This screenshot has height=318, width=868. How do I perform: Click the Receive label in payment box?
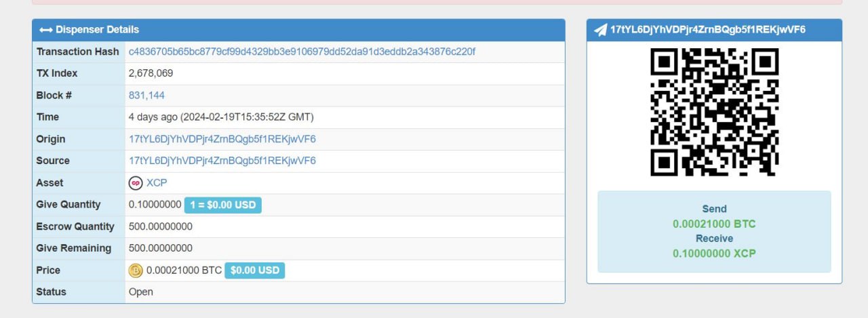click(x=714, y=239)
